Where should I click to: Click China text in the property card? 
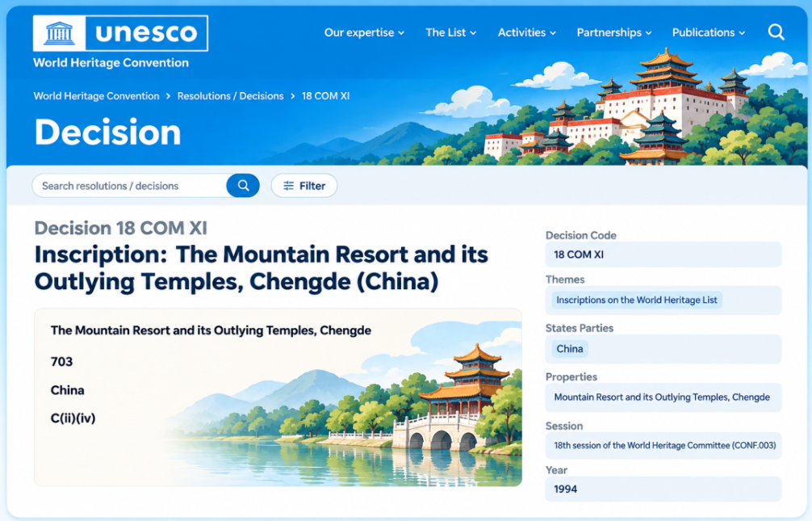(x=67, y=390)
